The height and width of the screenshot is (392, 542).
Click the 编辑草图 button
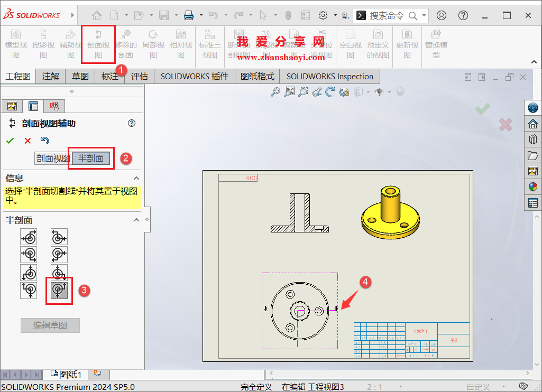(50, 325)
